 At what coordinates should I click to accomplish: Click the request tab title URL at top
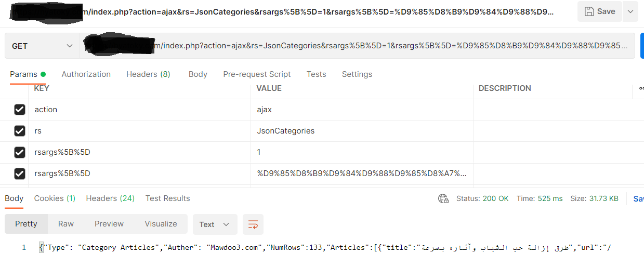283,11
